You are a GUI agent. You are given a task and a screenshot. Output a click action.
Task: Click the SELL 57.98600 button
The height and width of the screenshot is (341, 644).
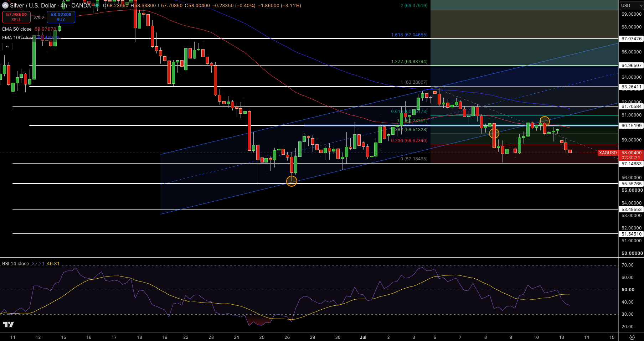pyautogui.click(x=16, y=17)
